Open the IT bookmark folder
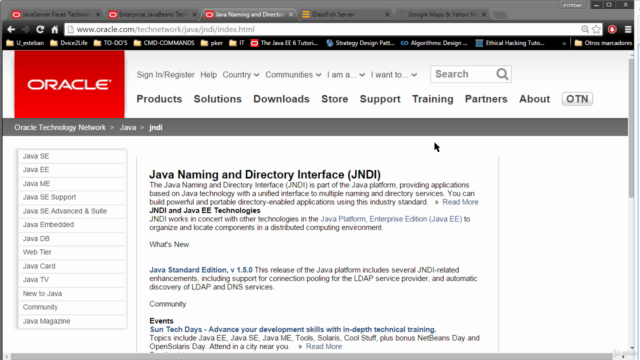 pos(237,43)
